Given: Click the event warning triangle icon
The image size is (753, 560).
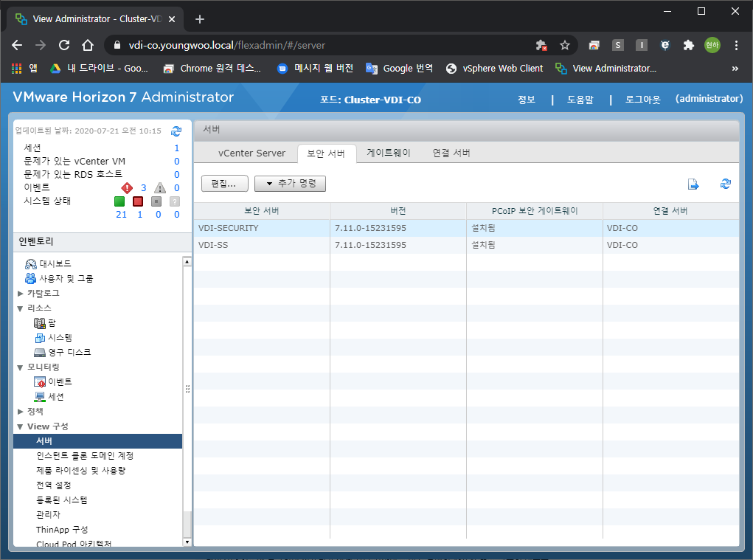Looking at the screenshot, I should coord(160,188).
